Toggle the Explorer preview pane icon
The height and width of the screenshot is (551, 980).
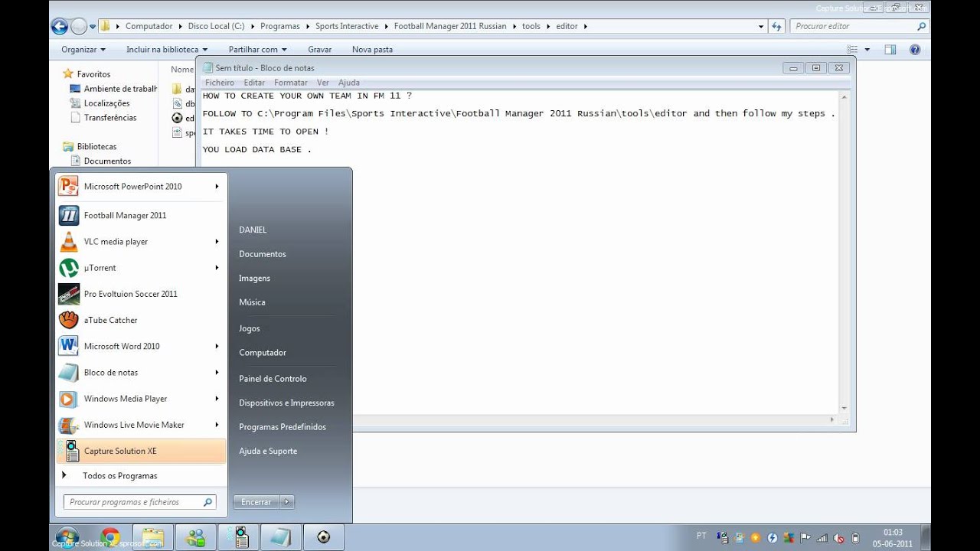pos(890,50)
